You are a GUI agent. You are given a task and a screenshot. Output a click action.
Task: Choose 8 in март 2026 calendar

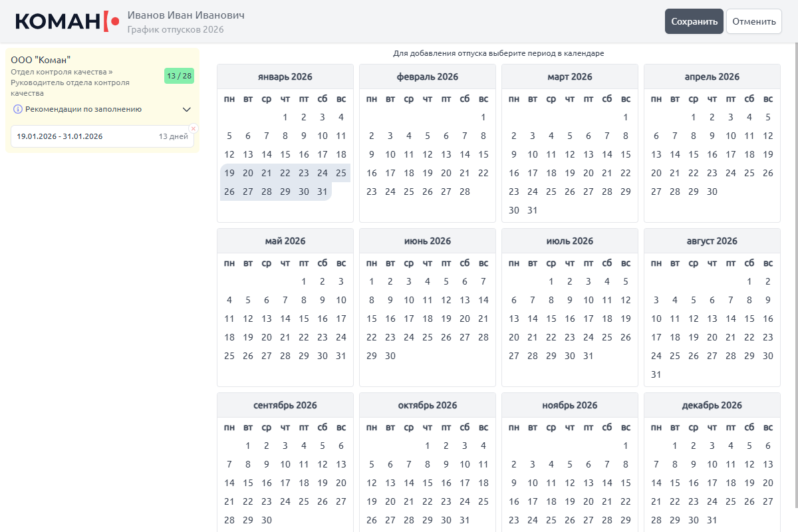pos(626,136)
